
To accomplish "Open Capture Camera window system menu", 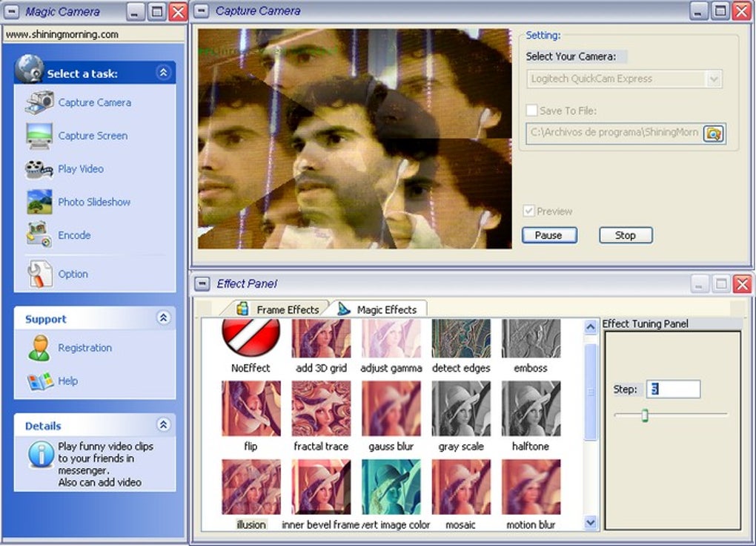I will pyautogui.click(x=201, y=10).
